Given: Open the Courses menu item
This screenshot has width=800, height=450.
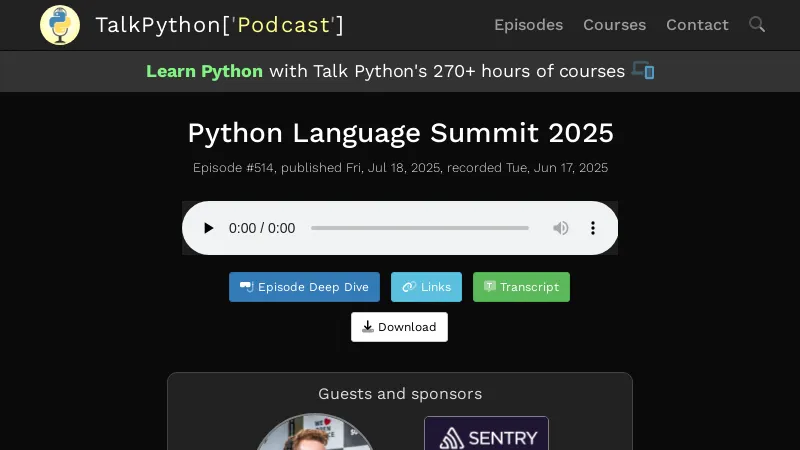Looking at the screenshot, I should click(x=614, y=25).
